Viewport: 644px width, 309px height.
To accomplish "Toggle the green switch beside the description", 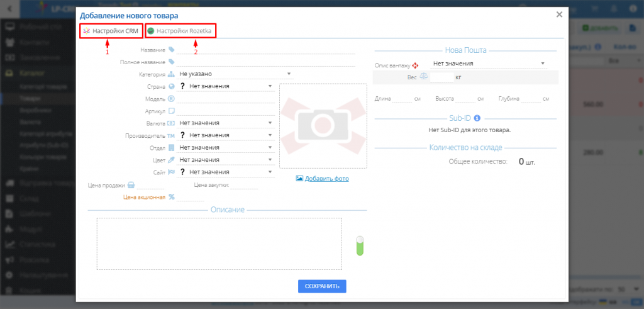I will pyautogui.click(x=360, y=245).
